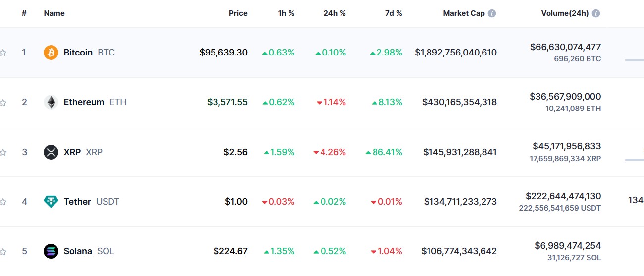
Task: Click the Ethereum logo icon
Action: click(x=51, y=102)
